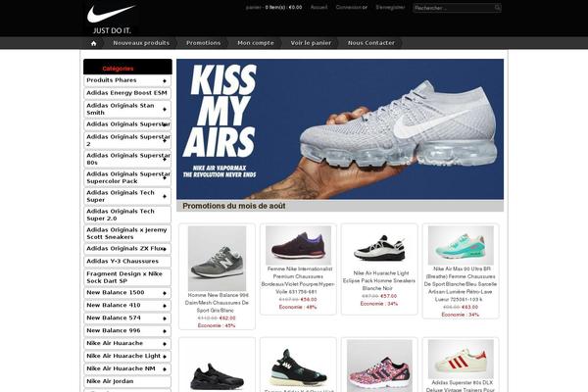
Task: Click the Kiss My Airs VaporMax banner
Action: click(340, 129)
